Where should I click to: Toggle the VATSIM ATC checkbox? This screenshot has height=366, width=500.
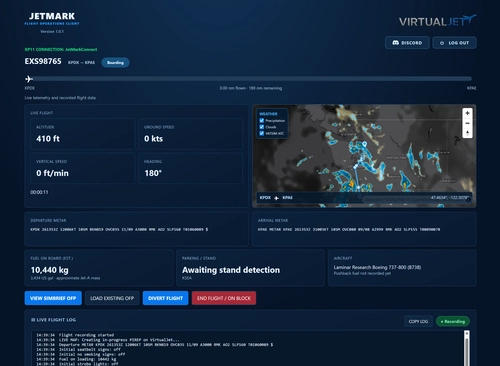coord(262,133)
